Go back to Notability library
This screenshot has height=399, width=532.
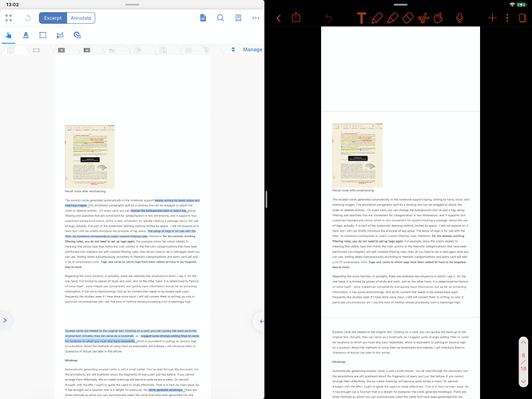pos(279,18)
